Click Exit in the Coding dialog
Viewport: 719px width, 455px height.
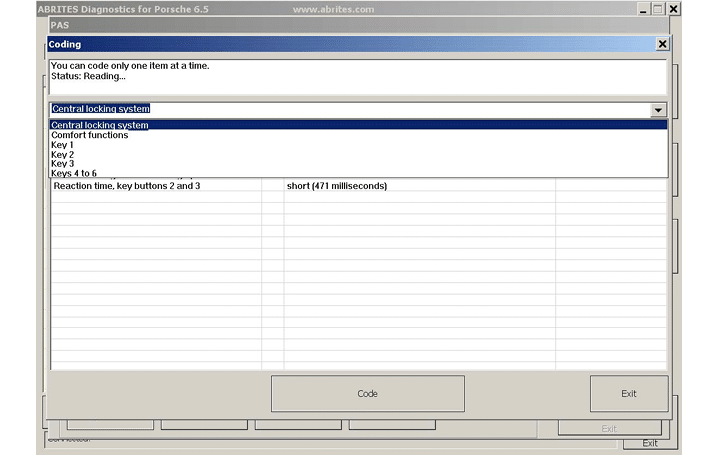coord(628,394)
